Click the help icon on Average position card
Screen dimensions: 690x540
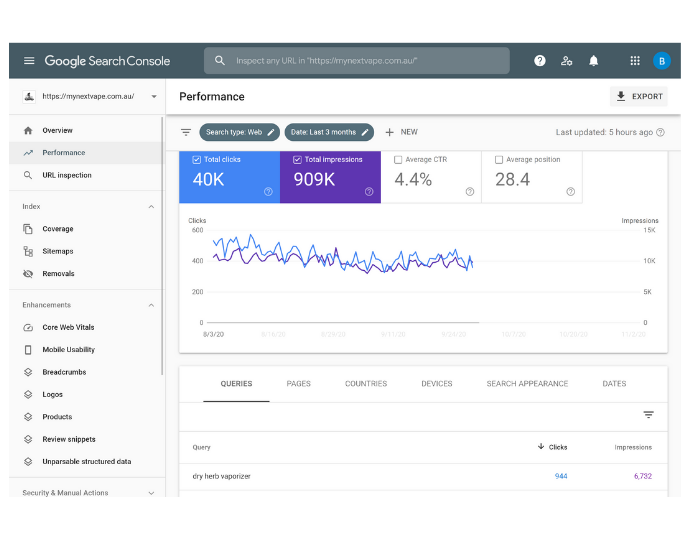570,191
